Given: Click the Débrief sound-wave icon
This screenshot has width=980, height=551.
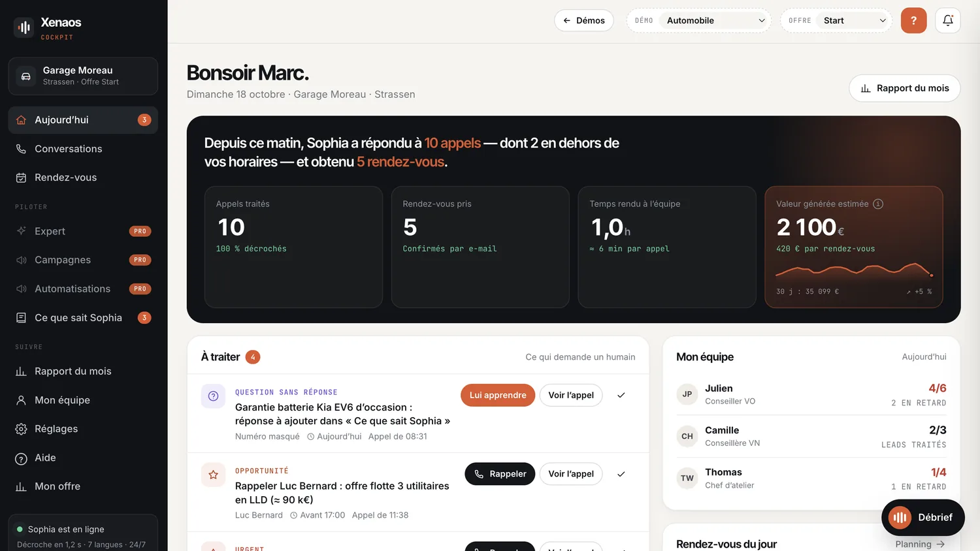Looking at the screenshot, I should coord(900,518).
